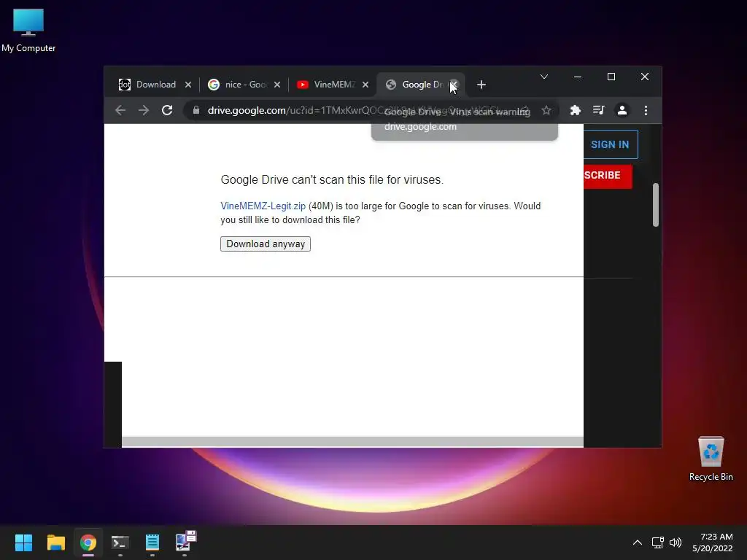Click Chrome icon in taskbar

(88, 542)
